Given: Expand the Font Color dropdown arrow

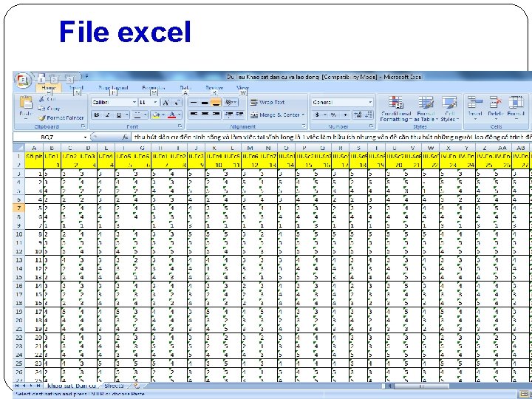Looking at the screenshot, I should pos(180,115).
